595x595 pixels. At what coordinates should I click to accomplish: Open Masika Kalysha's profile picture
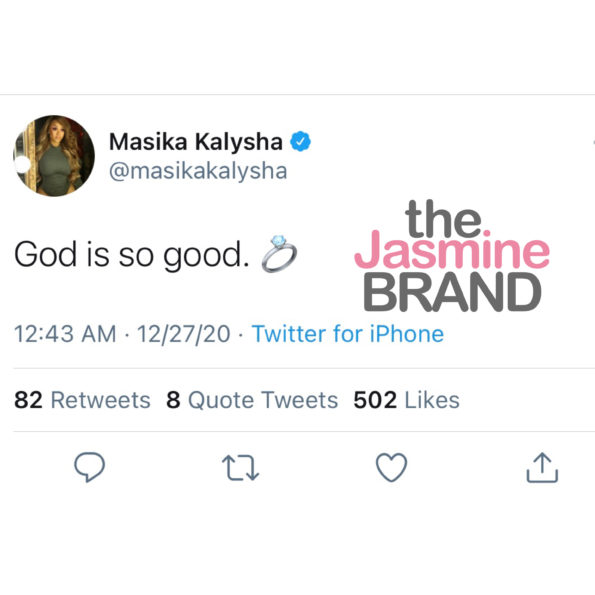(x=54, y=156)
